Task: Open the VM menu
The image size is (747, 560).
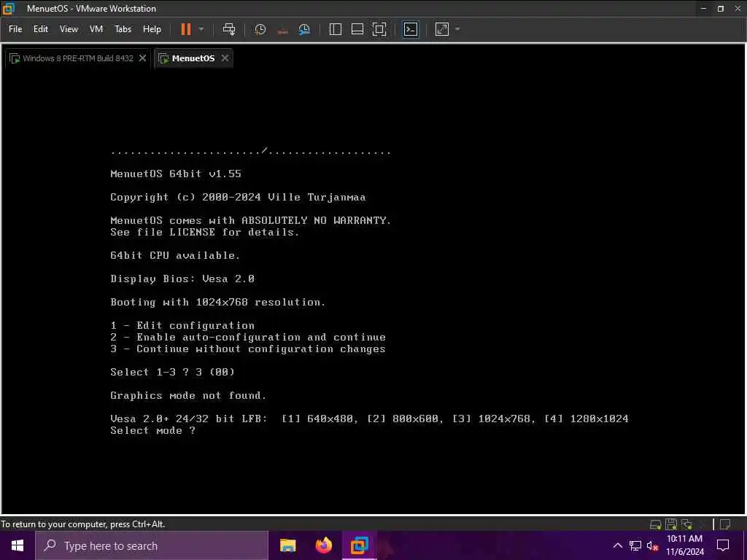Action: 96,29
